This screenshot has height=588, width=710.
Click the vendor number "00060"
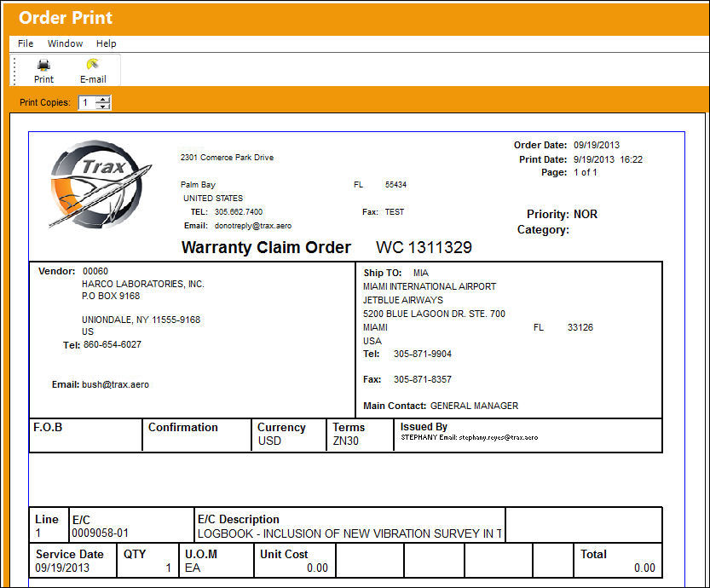[x=95, y=271]
